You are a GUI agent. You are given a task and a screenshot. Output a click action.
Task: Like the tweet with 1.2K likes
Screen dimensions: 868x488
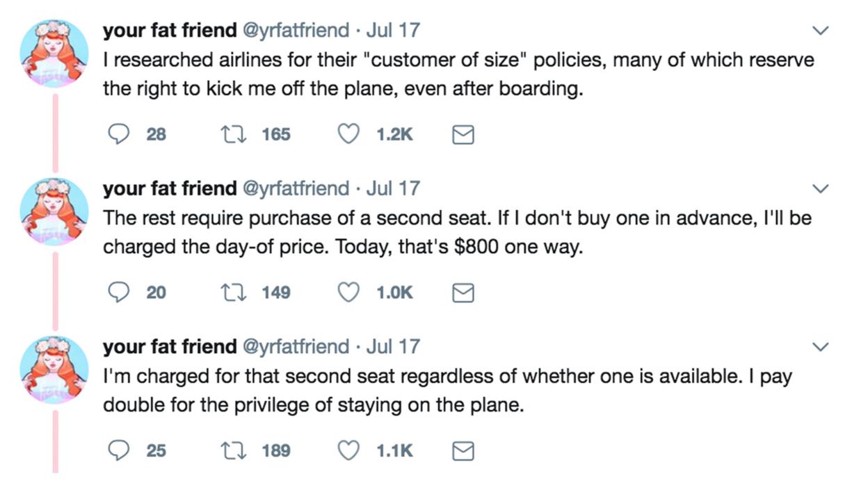(348, 134)
